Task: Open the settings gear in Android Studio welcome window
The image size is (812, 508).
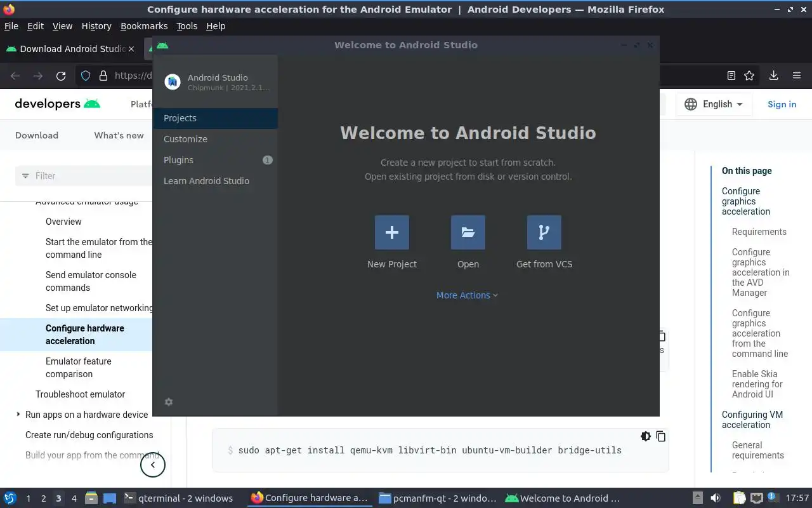Action: pyautogui.click(x=169, y=402)
